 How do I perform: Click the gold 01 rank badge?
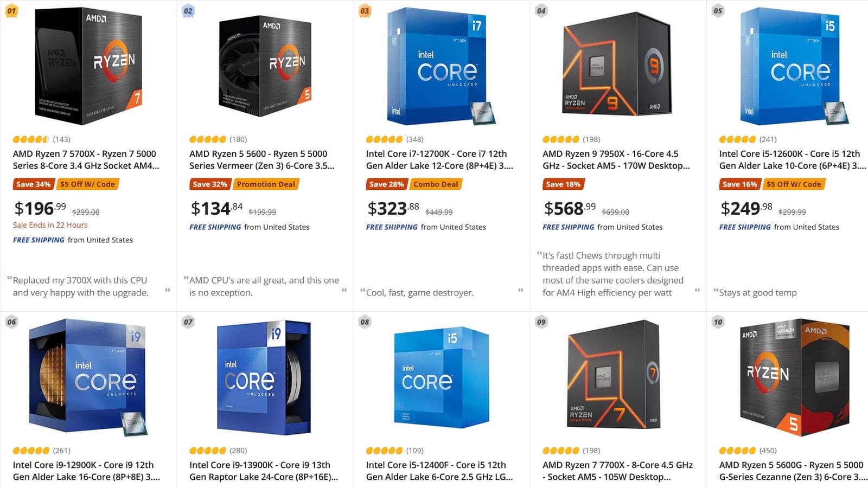tap(11, 11)
